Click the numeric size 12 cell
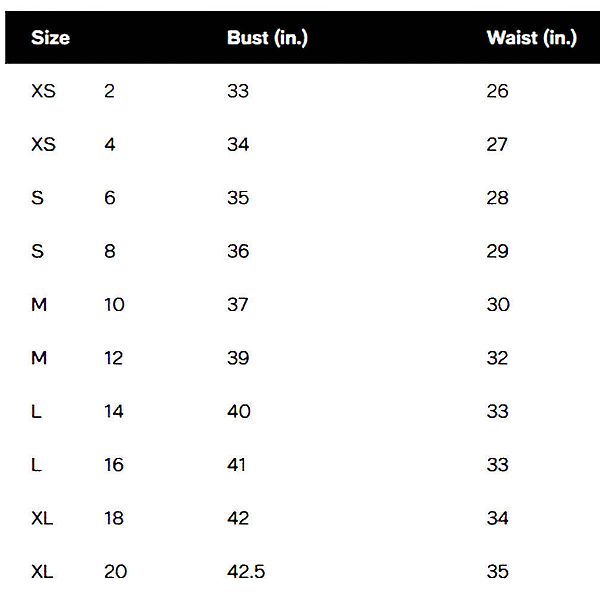This screenshot has height=600, width=600. point(114,358)
